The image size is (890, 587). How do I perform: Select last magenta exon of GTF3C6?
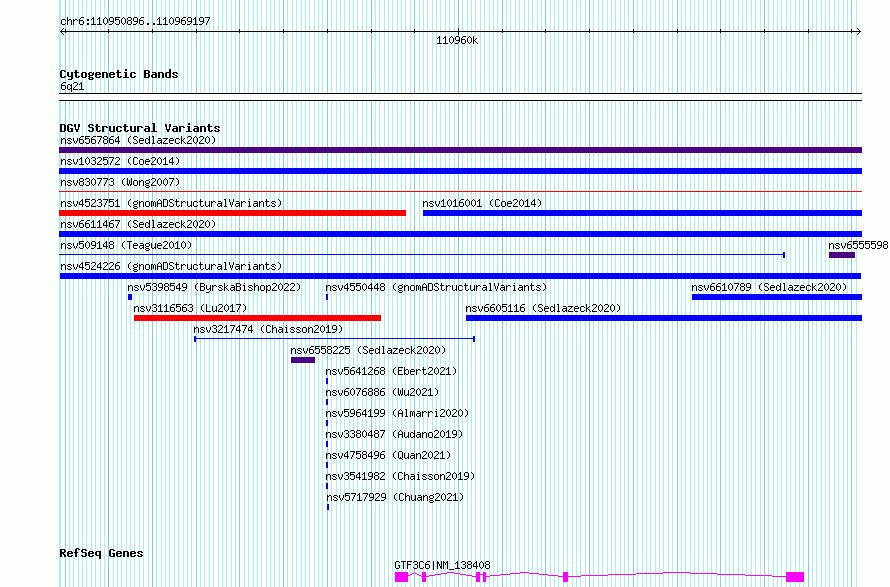pos(795,577)
